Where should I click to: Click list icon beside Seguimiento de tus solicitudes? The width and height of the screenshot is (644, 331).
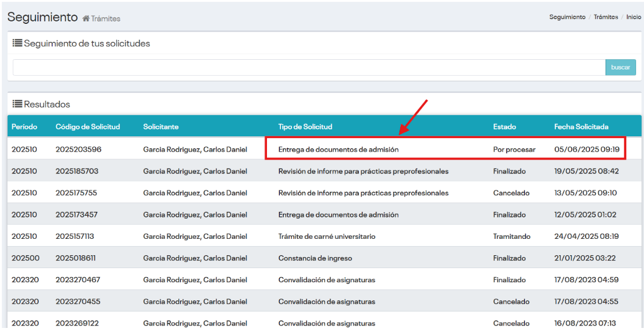point(18,43)
